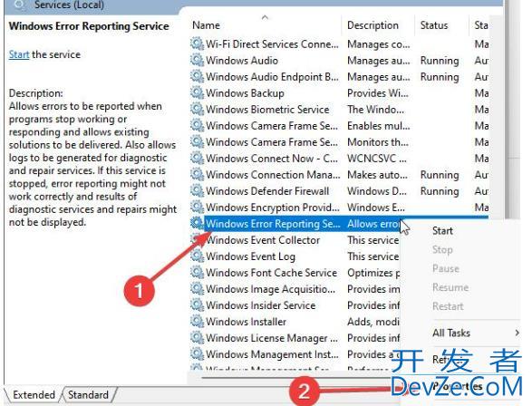Image resolution: width=532 pixels, height=406 pixels.
Task: Sort services by the Description column
Action: pyautogui.click(x=372, y=25)
